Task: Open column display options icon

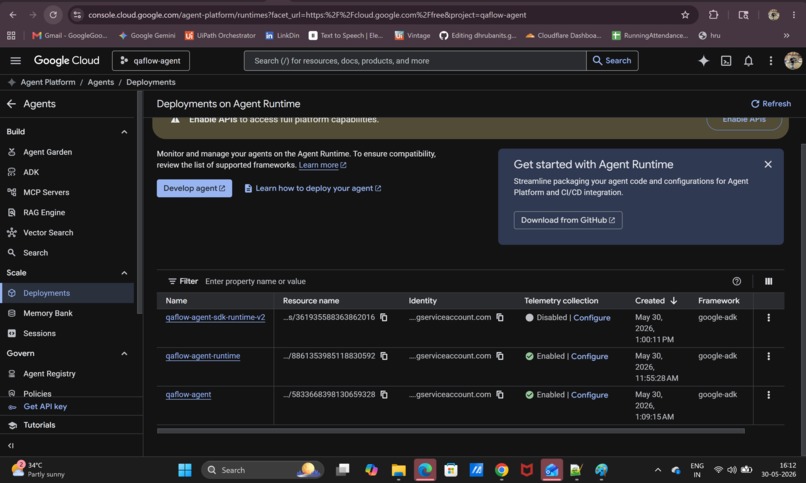Action: (x=768, y=281)
